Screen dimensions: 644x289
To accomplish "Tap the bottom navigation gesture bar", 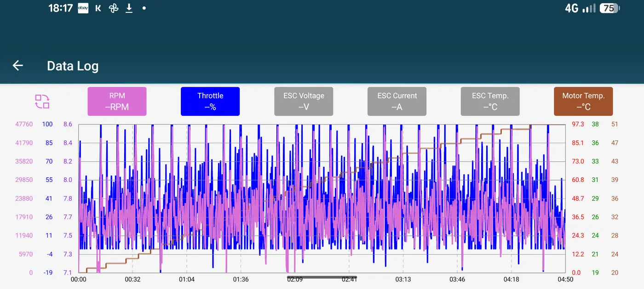I will [x=322, y=277].
